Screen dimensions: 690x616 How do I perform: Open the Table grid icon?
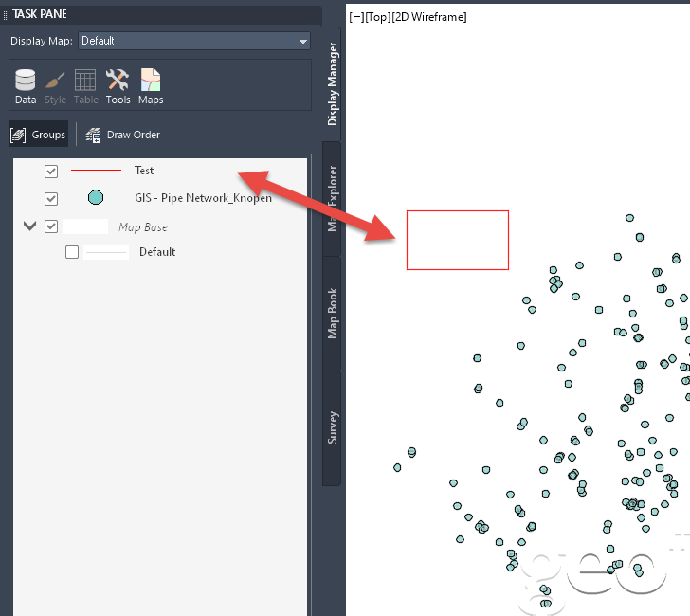[85, 86]
